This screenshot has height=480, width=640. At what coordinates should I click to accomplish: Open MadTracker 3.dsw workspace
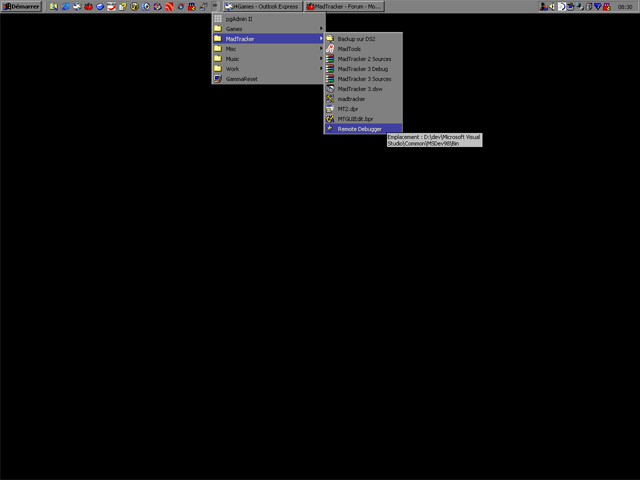363,89
